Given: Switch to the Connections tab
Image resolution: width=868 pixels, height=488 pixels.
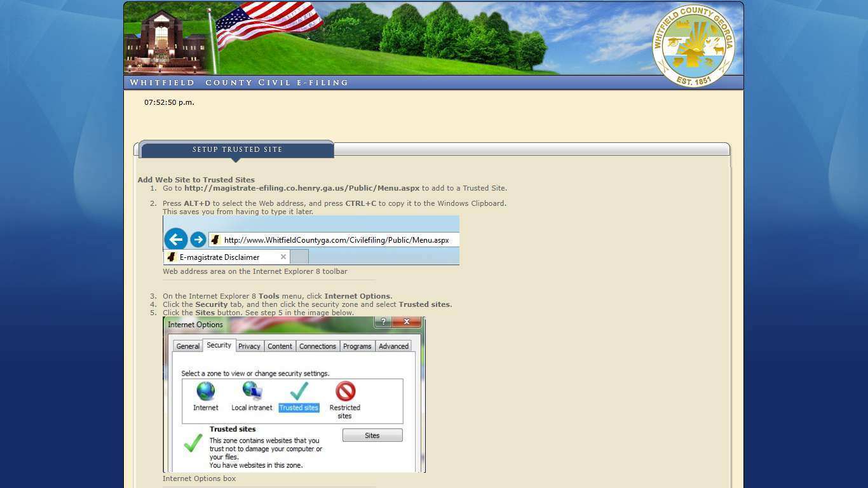Looking at the screenshot, I should point(317,346).
